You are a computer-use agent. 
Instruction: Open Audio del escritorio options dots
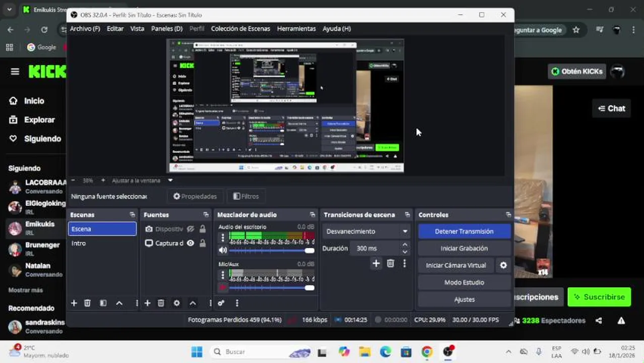coord(223,237)
